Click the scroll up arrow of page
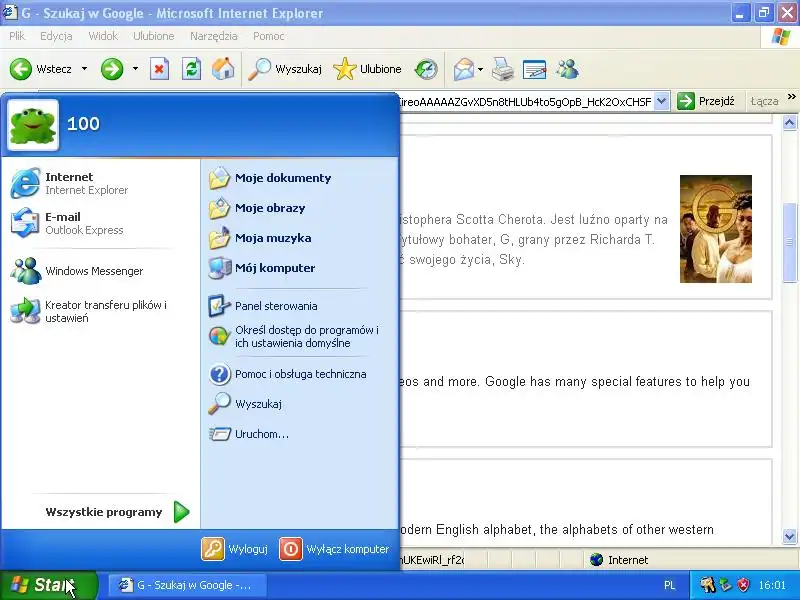800x600 pixels. pyautogui.click(x=789, y=122)
